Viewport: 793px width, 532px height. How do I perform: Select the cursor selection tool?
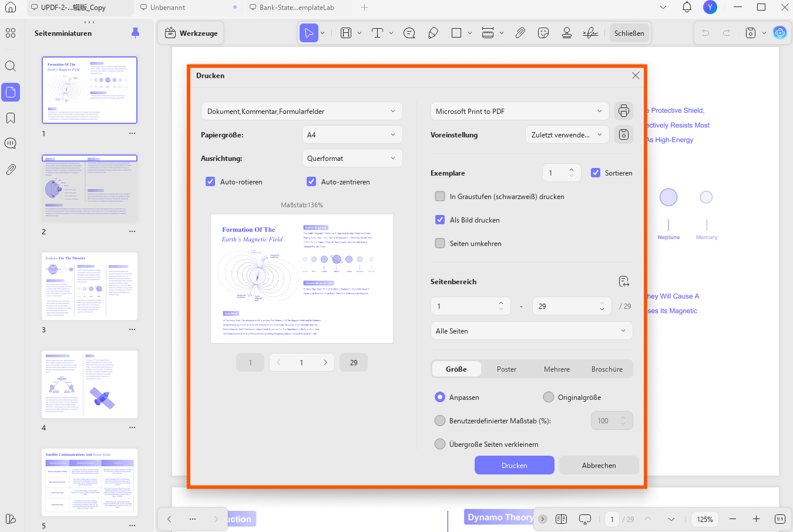308,33
